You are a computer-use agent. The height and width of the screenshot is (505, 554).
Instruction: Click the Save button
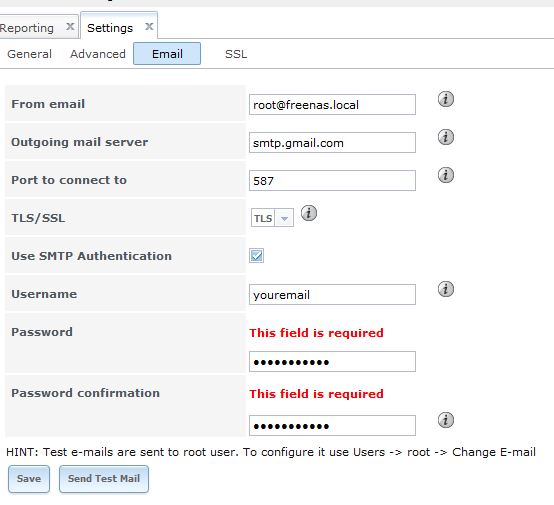click(x=29, y=479)
